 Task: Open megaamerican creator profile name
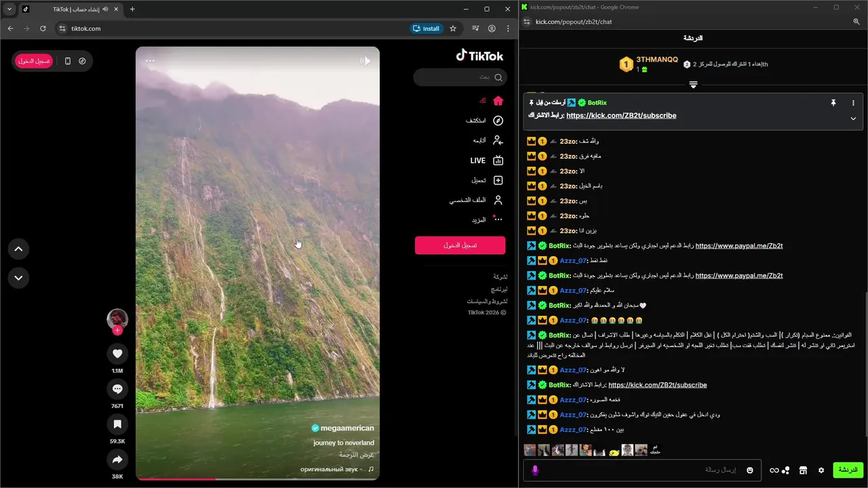(x=347, y=428)
